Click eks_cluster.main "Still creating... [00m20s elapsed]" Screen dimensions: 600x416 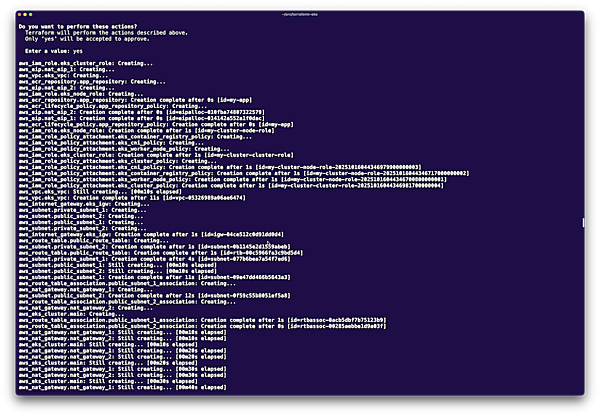click(108, 364)
